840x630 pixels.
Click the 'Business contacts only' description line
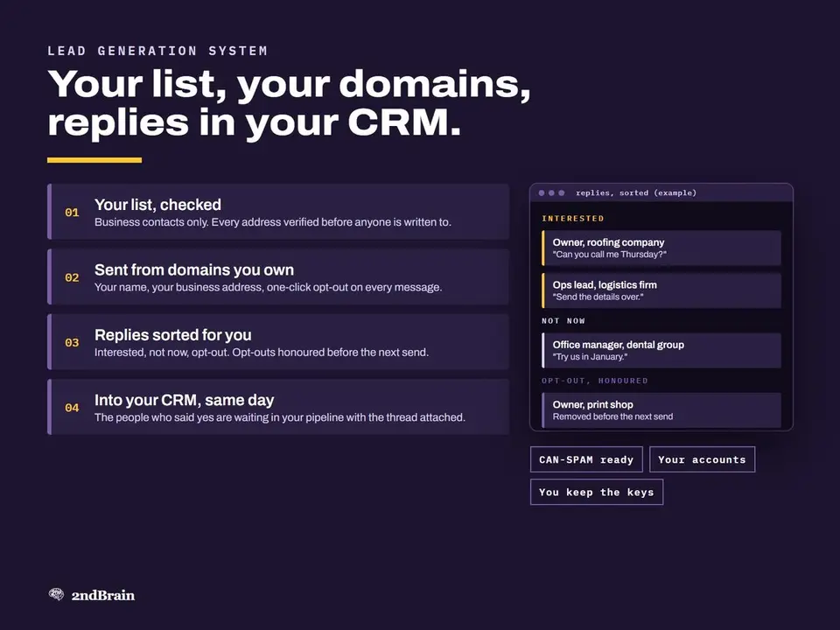[x=273, y=222]
